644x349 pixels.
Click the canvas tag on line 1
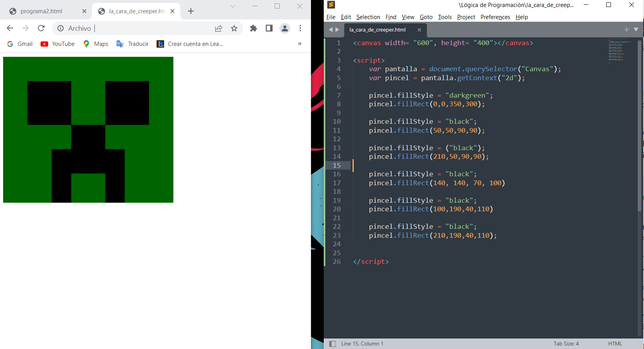(x=443, y=43)
